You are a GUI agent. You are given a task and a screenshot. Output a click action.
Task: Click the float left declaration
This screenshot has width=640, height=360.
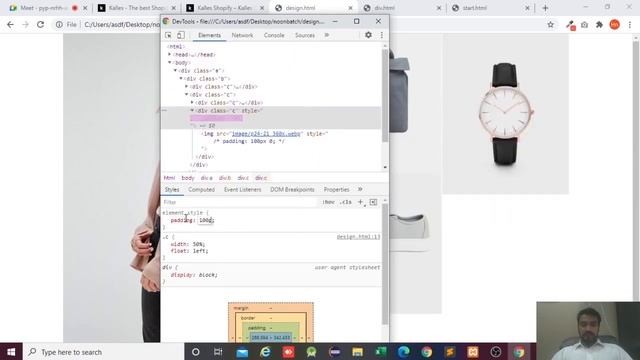tap(189, 251)
